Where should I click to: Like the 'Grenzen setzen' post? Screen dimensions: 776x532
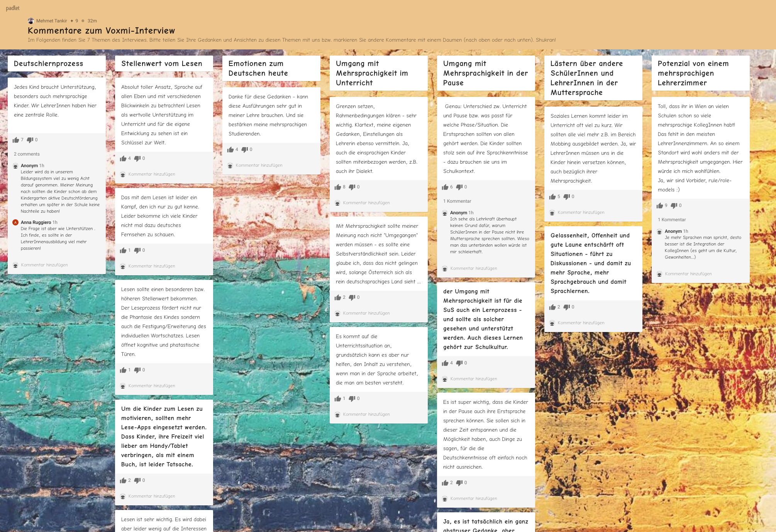pyautogui.click(x=338, y=187)
